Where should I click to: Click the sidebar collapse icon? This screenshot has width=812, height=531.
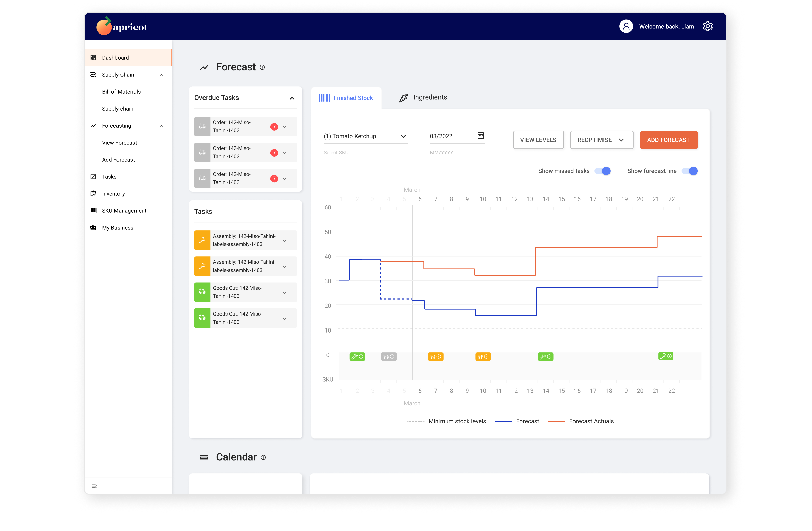pos(94,486)
